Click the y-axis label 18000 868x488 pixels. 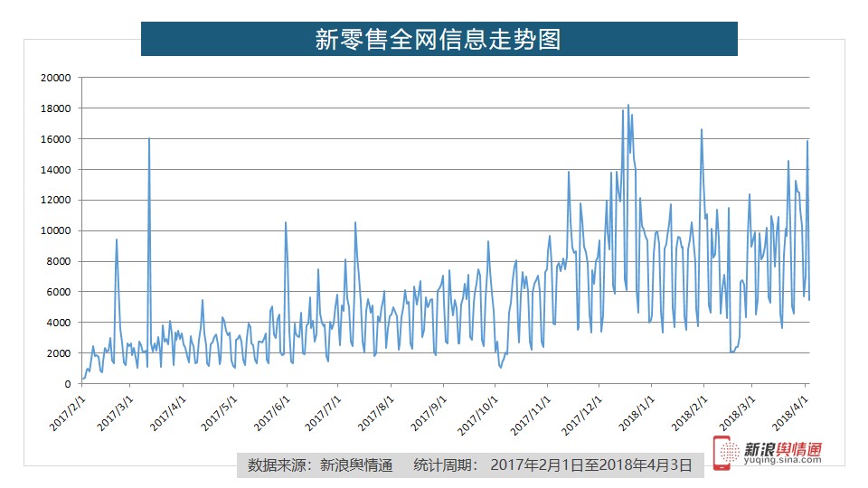(55, 108)
